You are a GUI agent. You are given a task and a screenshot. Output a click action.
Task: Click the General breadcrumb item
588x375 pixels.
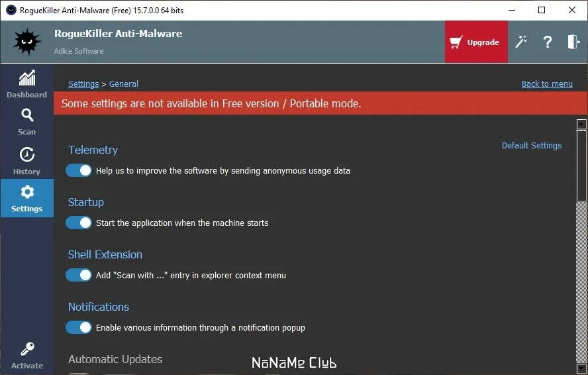[x=123, y=83]
